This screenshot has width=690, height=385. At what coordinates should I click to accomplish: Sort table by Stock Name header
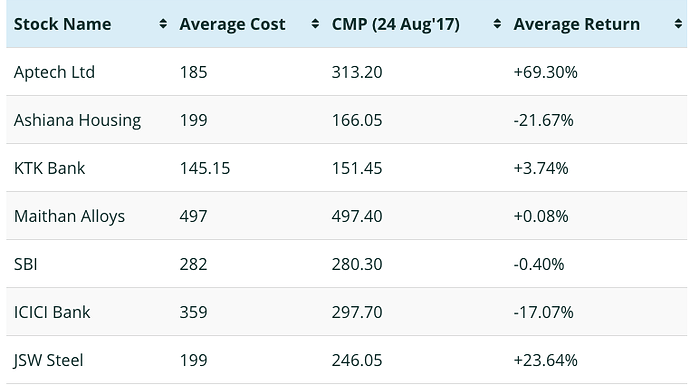point(89,24)
